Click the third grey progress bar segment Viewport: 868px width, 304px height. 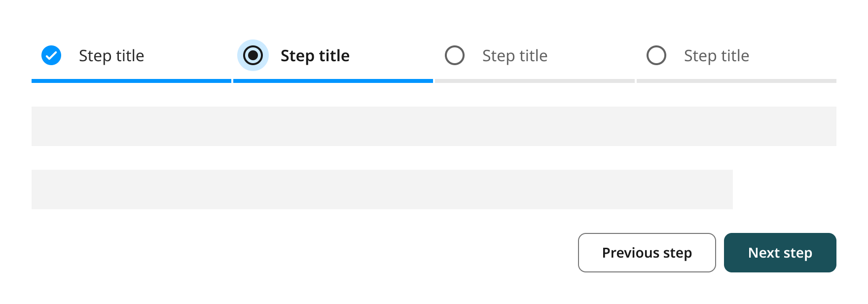pos(535,81)
